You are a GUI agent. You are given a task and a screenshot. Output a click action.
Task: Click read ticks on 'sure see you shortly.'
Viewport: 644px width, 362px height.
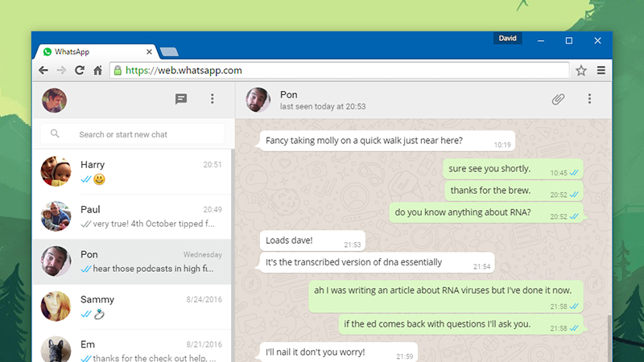[574, 173]
